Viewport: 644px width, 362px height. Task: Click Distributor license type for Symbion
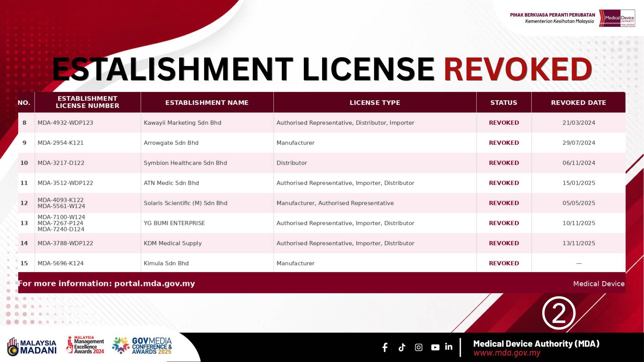click(x=292, y=163)
